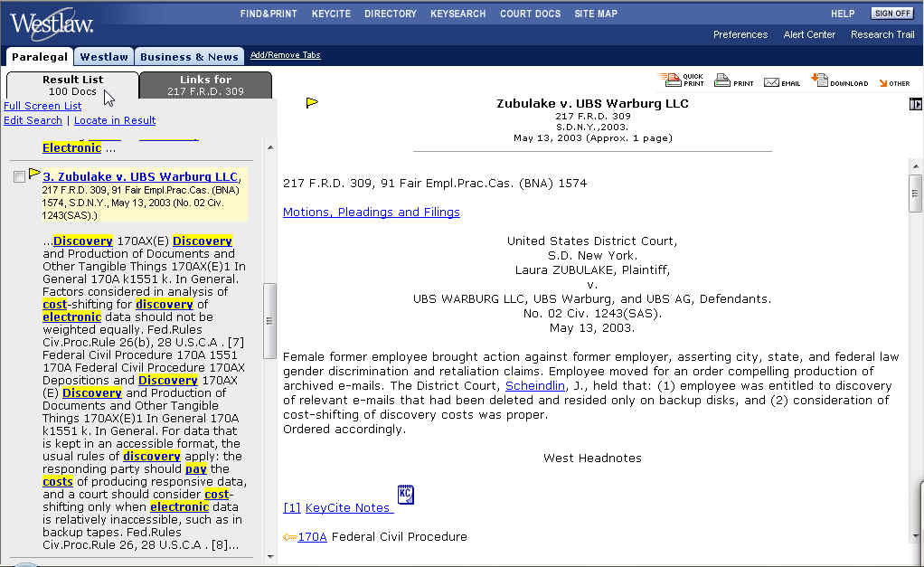Click the Download document icon

[x=819, y=80]
